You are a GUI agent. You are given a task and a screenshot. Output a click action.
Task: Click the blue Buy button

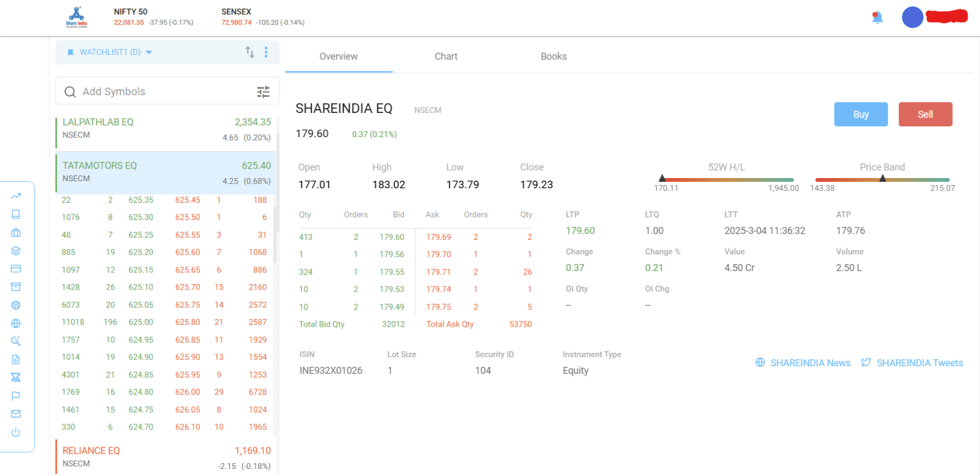(861, 114)
